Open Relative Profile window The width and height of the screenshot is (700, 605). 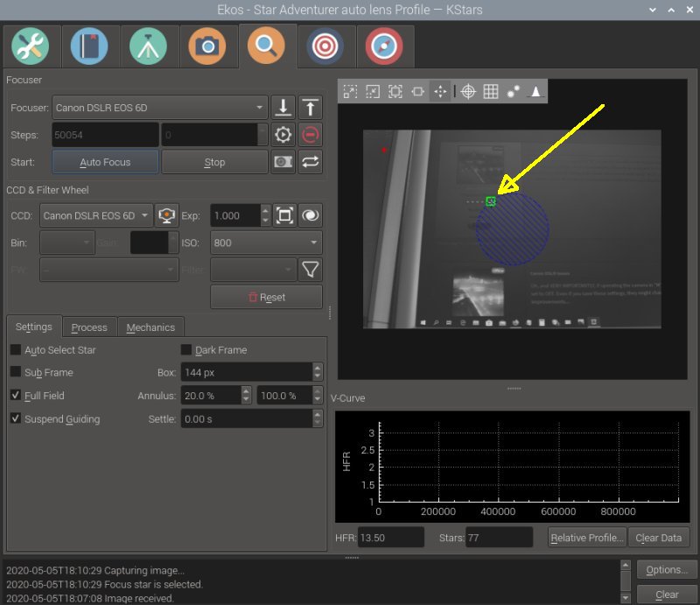pos(587,538)
